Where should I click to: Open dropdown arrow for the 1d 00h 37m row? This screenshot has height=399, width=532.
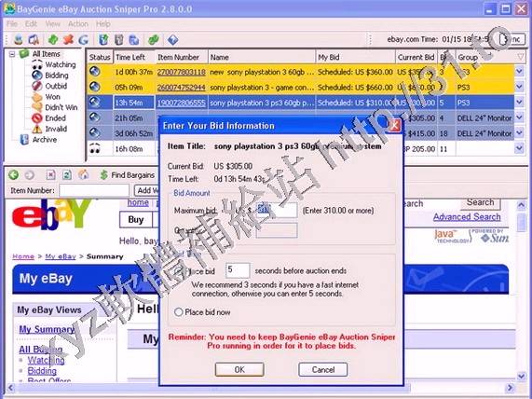(519, 72)
